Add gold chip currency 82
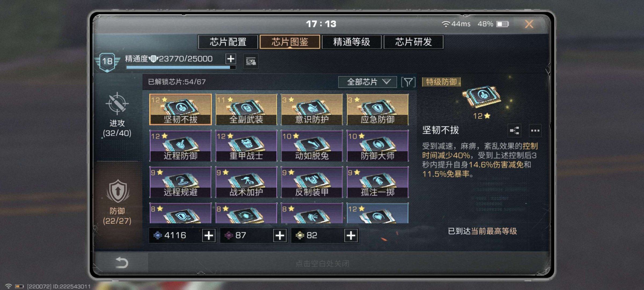644x290 pixels. coord(351,235)
